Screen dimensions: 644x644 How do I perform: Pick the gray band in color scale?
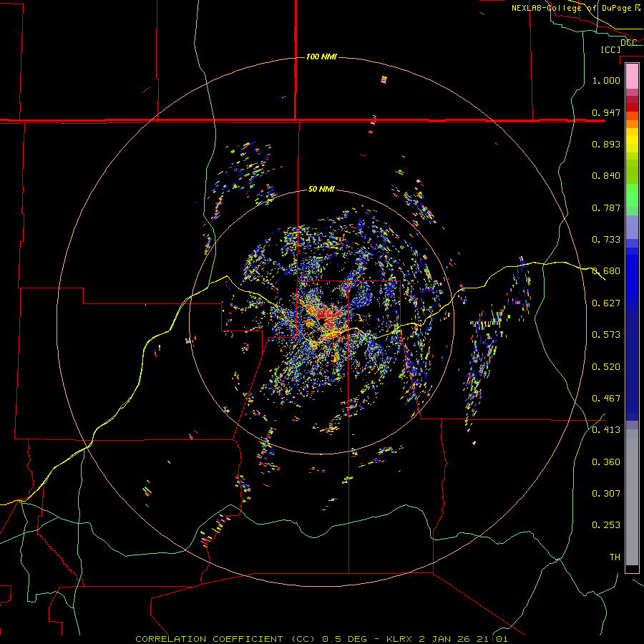coord(632,497)
